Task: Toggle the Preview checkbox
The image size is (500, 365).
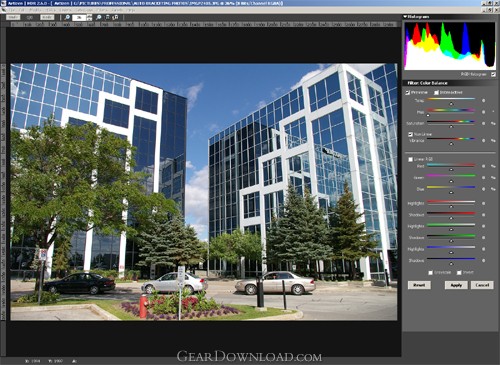Action: 408,92
